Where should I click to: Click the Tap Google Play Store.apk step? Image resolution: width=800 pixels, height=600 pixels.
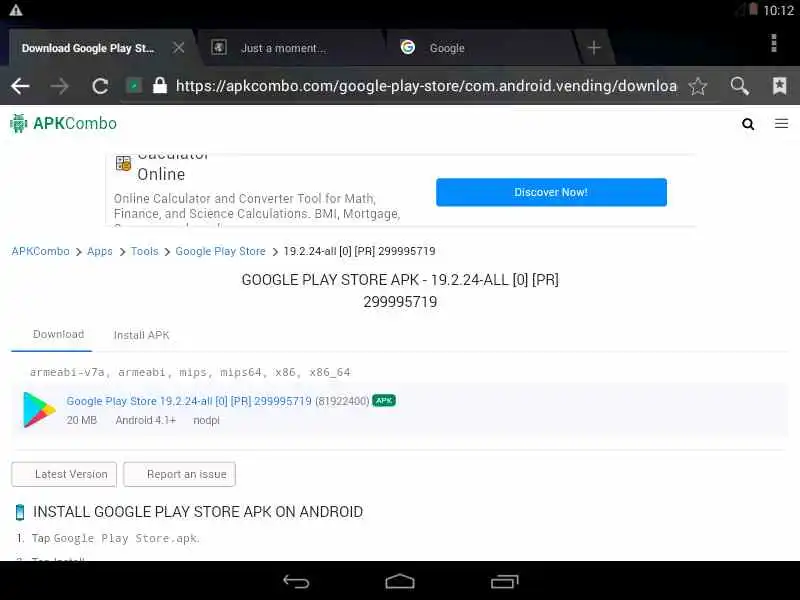[115, 538]
